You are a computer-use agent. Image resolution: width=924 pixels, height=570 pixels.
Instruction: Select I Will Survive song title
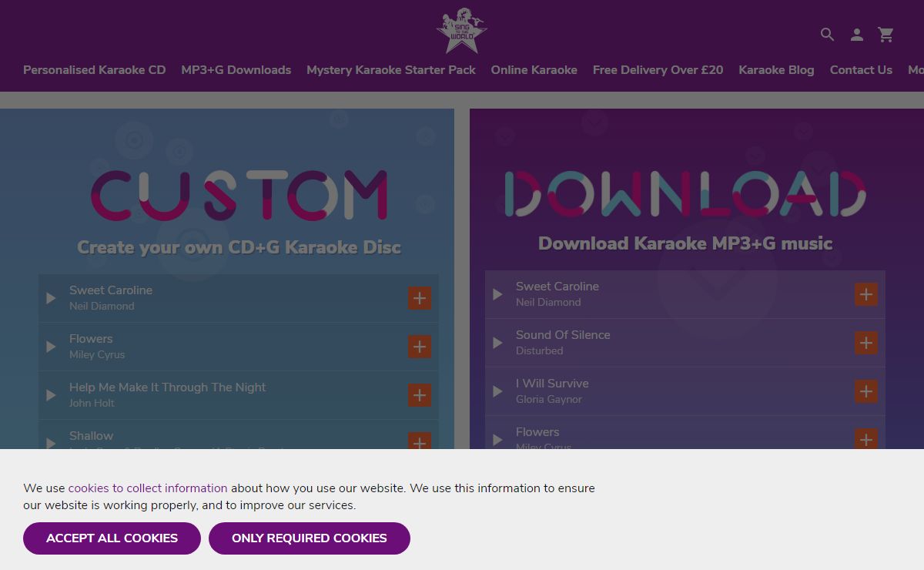(x=552, y=384)
